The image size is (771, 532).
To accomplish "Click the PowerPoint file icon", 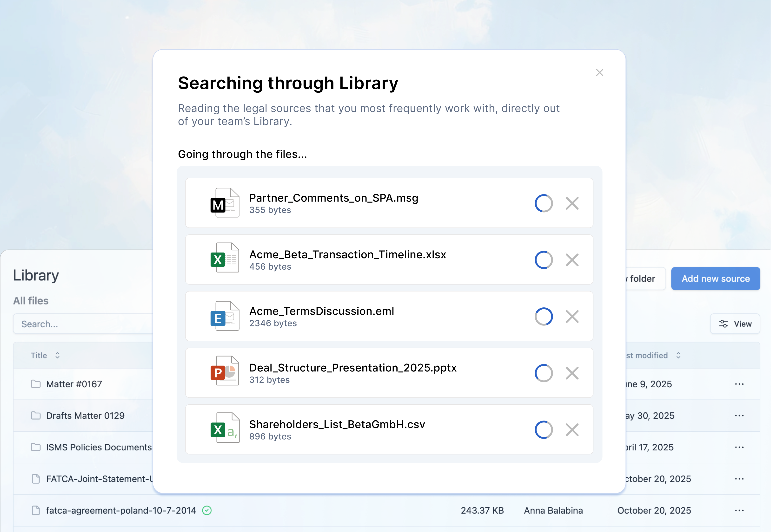I will tap(225, 371).
